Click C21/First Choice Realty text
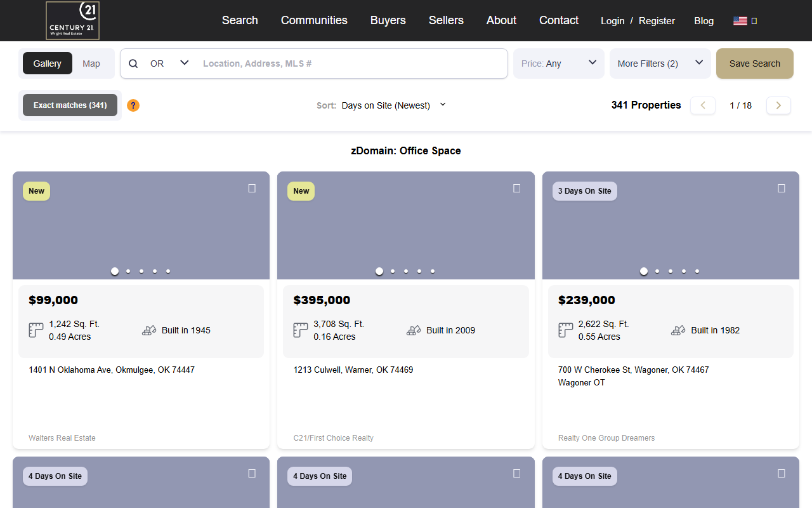 [334, 438]
